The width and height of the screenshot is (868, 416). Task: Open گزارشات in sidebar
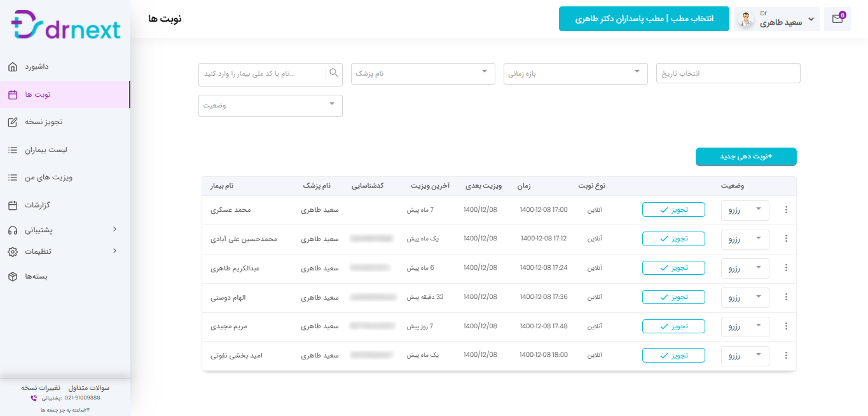65,205
